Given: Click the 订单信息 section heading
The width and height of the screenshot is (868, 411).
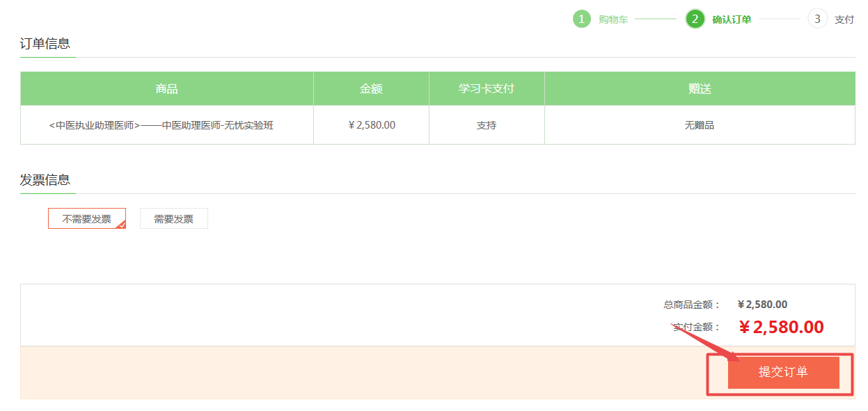Looking at the screenshot, I should point(45,43).
